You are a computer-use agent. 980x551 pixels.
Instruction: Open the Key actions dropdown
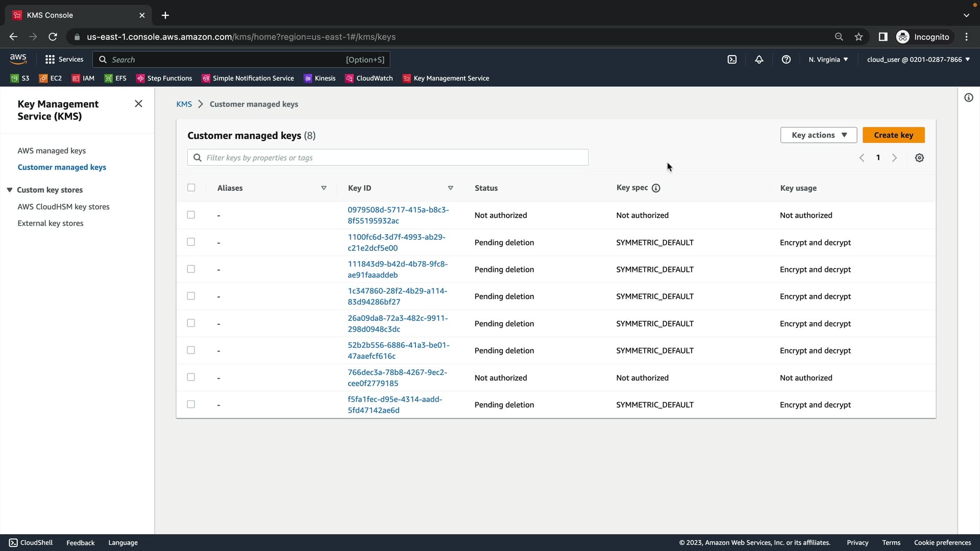(818, 135)
